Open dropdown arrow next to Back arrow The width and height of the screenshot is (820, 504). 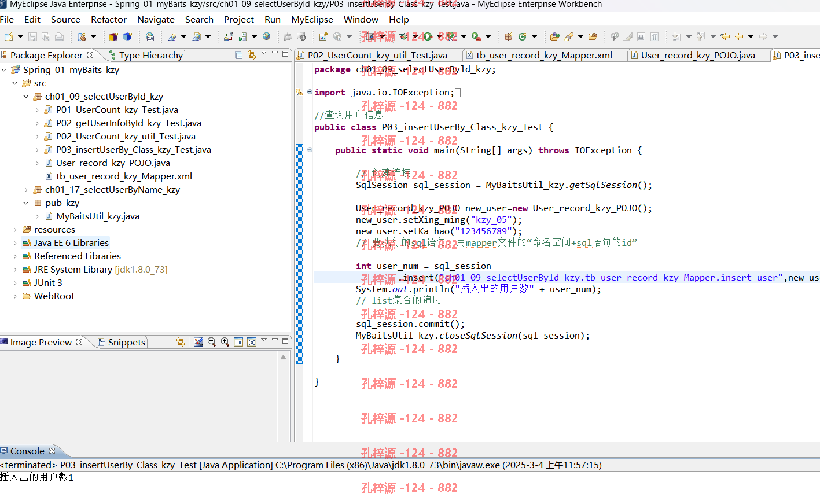point(751,36)
